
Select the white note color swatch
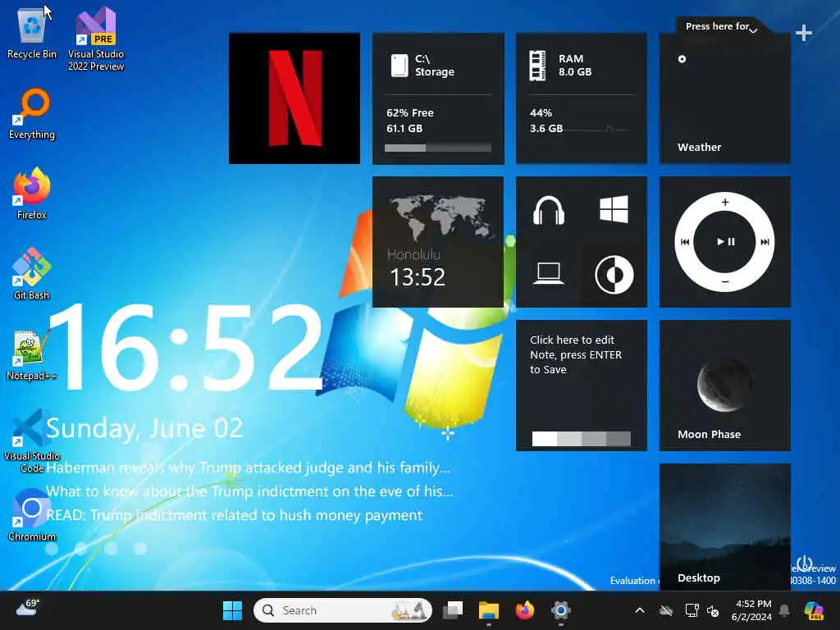(545, 439)
